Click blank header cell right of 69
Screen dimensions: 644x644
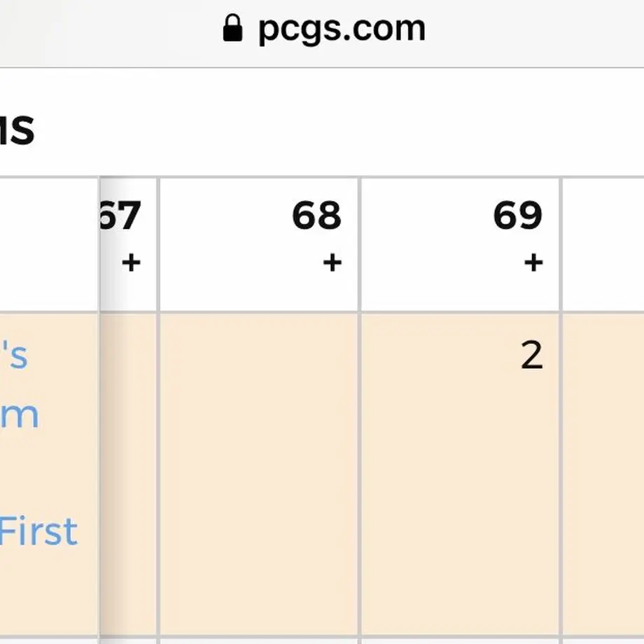[603, 245]
